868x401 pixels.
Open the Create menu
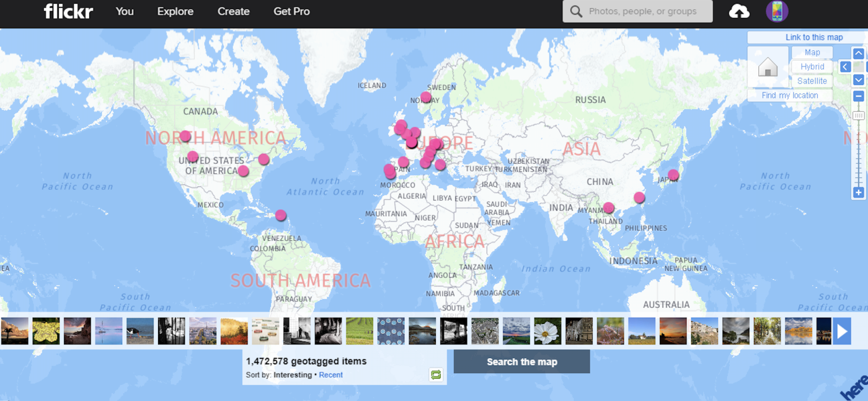click(x=234, y=11)
